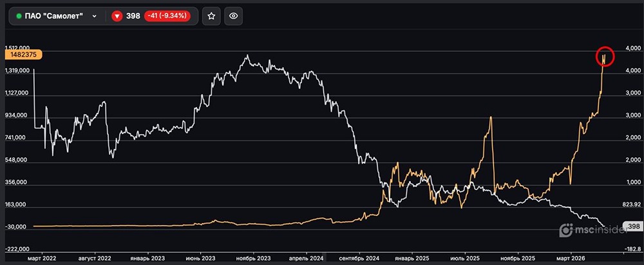The width and height of the screenshot is (644, 265).
Task: Select the апрель 2024 date on time axis
Action: pos(307,259)
